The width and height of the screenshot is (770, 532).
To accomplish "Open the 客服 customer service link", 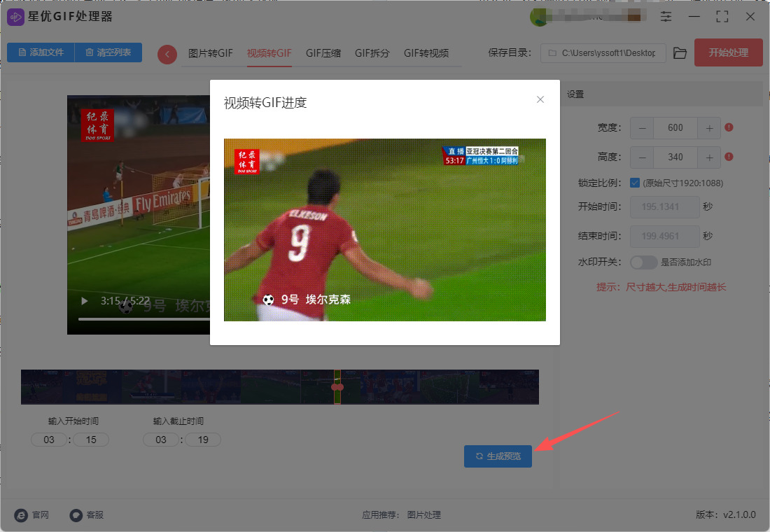I will (94, 514).
